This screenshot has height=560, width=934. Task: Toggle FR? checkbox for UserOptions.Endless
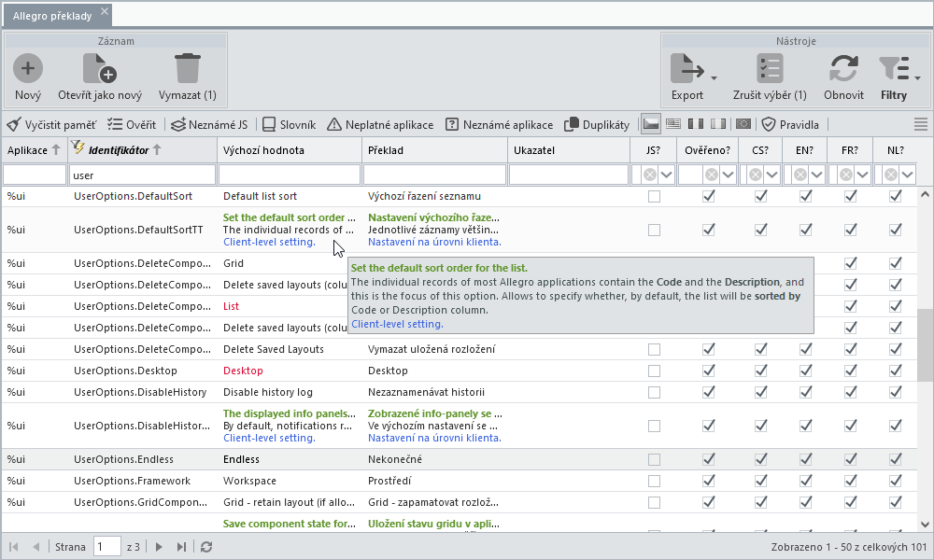point(851,459)
